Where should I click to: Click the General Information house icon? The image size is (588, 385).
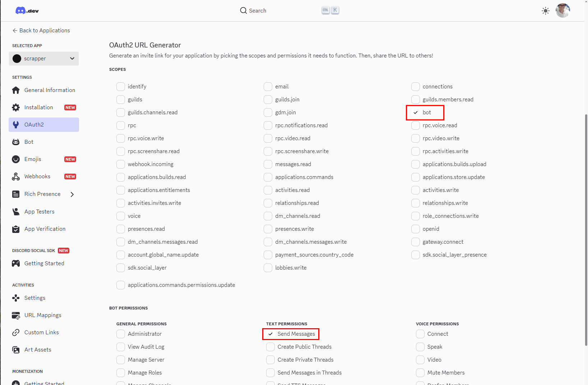pyautogui.click(x=16, y=90)
